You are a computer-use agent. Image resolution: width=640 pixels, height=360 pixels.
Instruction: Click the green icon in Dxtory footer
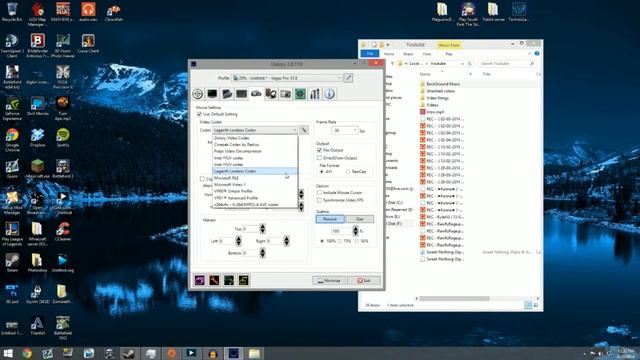point(229,280)
